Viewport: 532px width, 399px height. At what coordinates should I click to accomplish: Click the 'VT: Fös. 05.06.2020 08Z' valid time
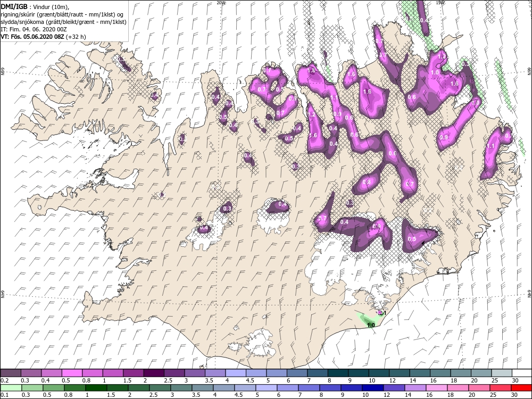32,37
